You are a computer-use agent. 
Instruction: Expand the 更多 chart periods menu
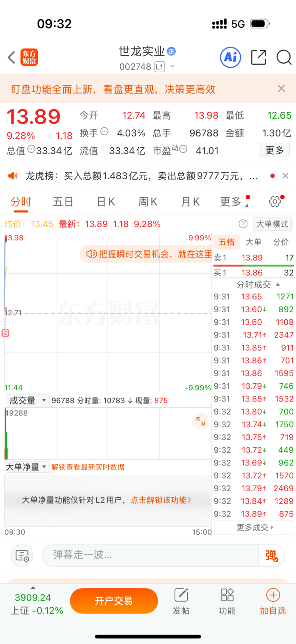pos(234,201)
